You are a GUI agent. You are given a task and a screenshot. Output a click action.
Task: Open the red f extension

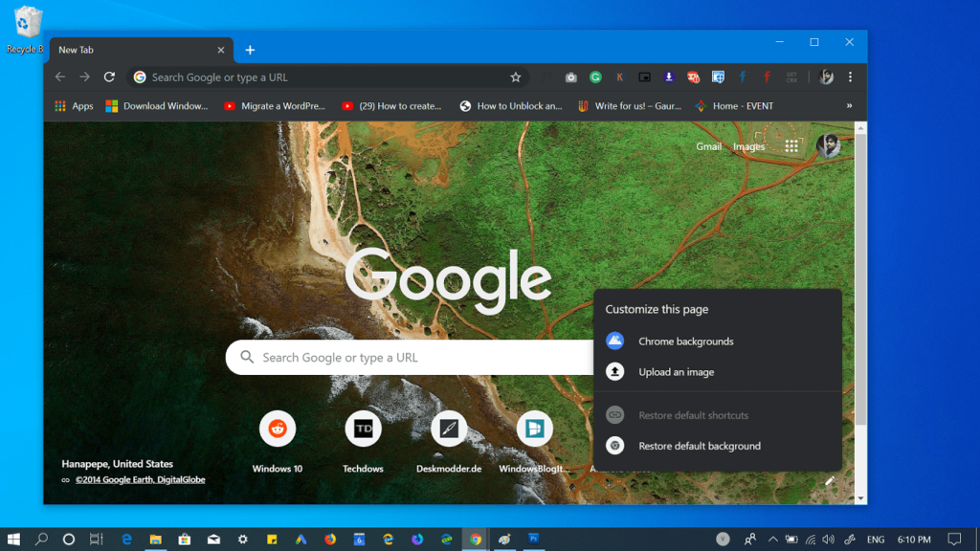(767, 77)
